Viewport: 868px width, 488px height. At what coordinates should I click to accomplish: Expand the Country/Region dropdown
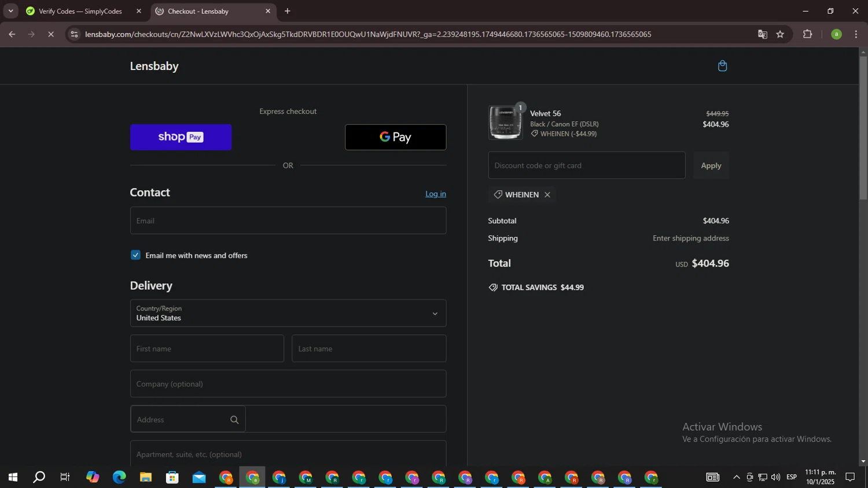click(x=288, y=313)
